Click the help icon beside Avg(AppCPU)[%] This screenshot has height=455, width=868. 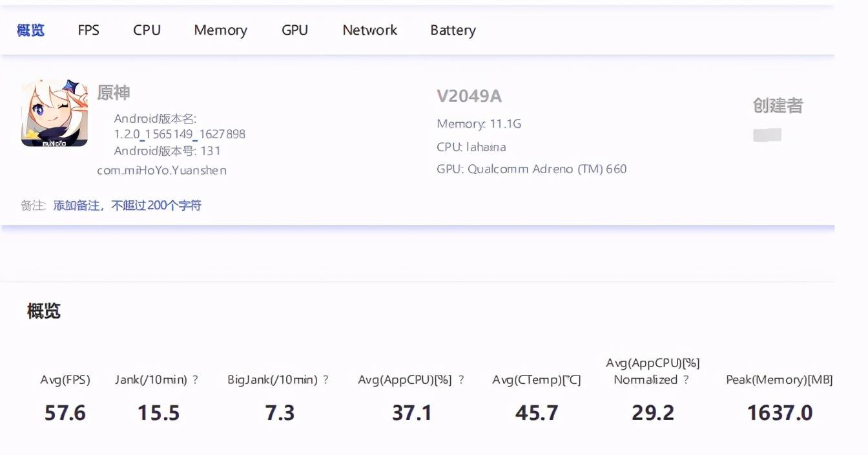click(461, 380)
